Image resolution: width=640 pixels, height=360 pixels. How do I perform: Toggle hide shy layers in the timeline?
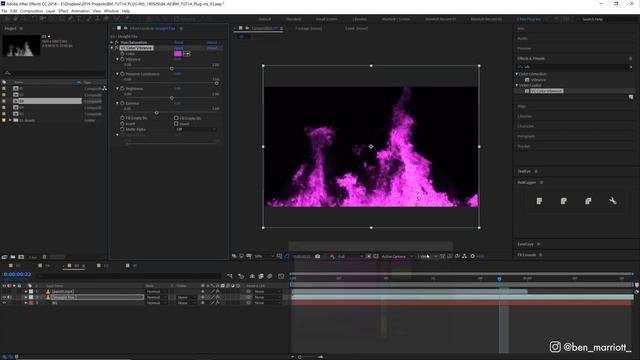252,276
